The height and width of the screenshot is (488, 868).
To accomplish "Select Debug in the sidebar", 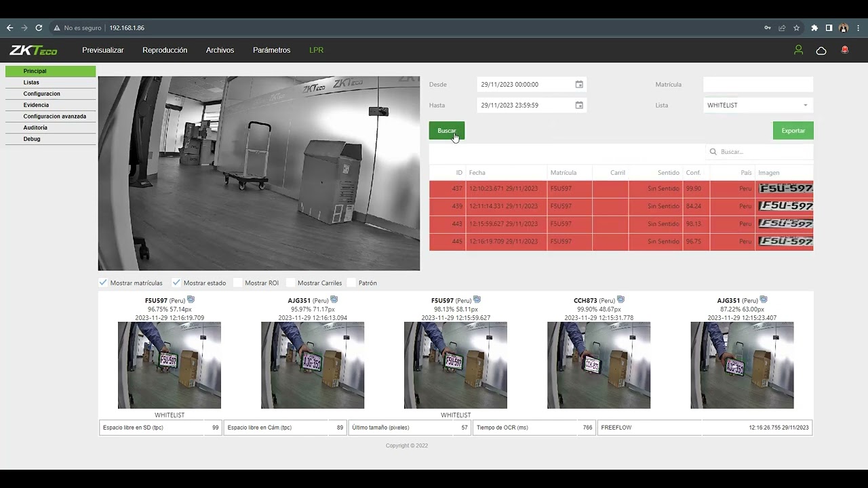I will (51, 139).
